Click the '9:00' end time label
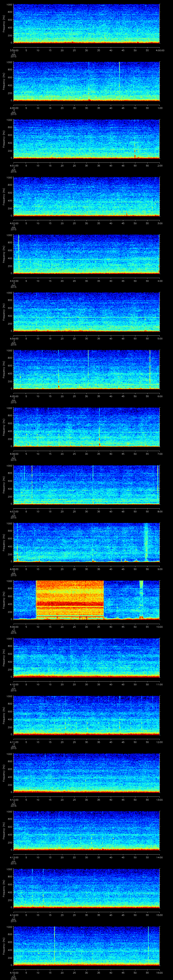Viewport: 173px width, 980px height. click(x=160, y=569)
